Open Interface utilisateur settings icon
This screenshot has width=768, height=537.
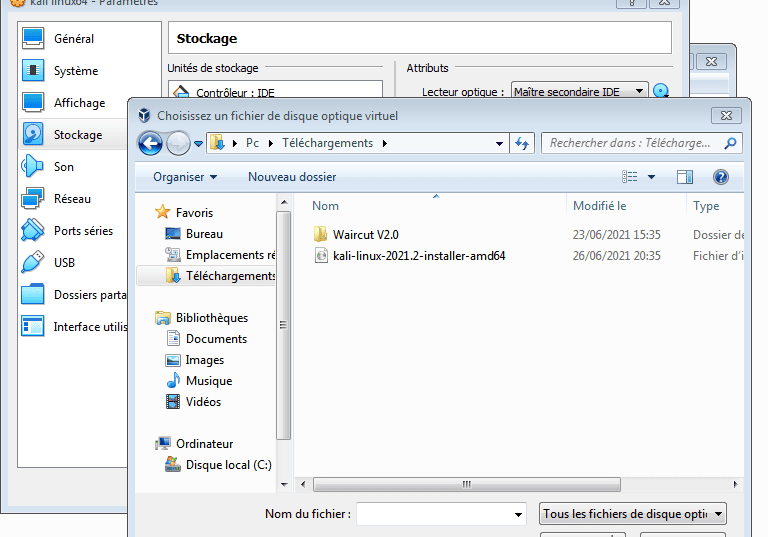pos(33,326)
